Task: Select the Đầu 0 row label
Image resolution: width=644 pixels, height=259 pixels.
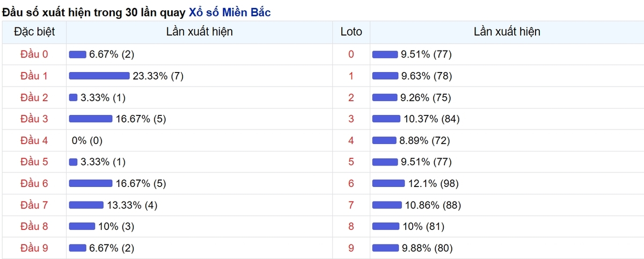Action: coord(34,54)
